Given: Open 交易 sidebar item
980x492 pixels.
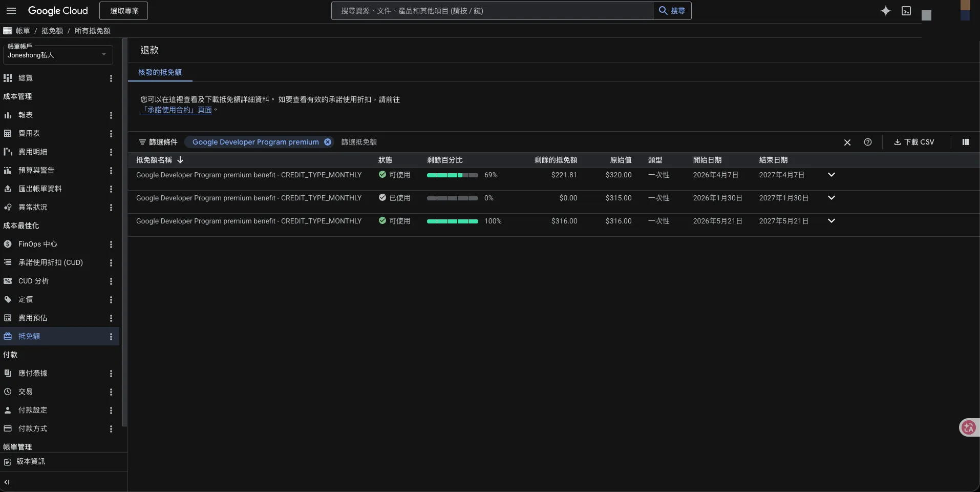Looking at the screenshot, I should tap(26, 392).
